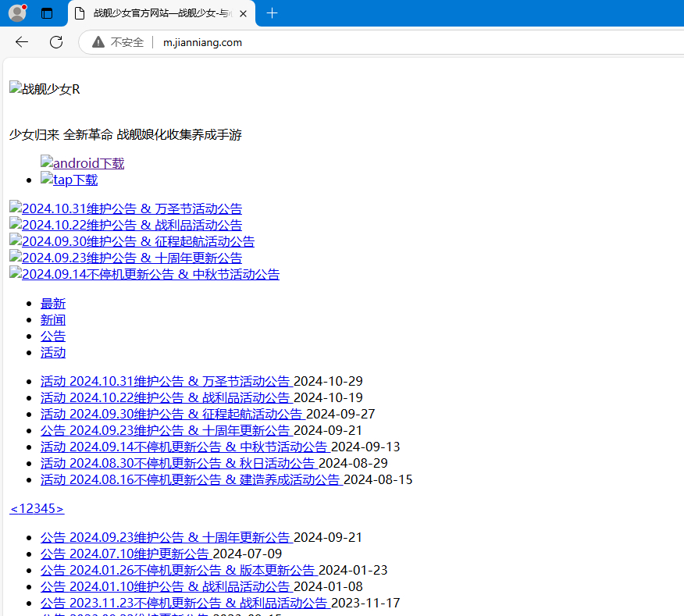Open banner 2024.09.14不停机更新公告 & 中秋节活动公告
Screen dimensions: 684x616
(x=144, y=274)
